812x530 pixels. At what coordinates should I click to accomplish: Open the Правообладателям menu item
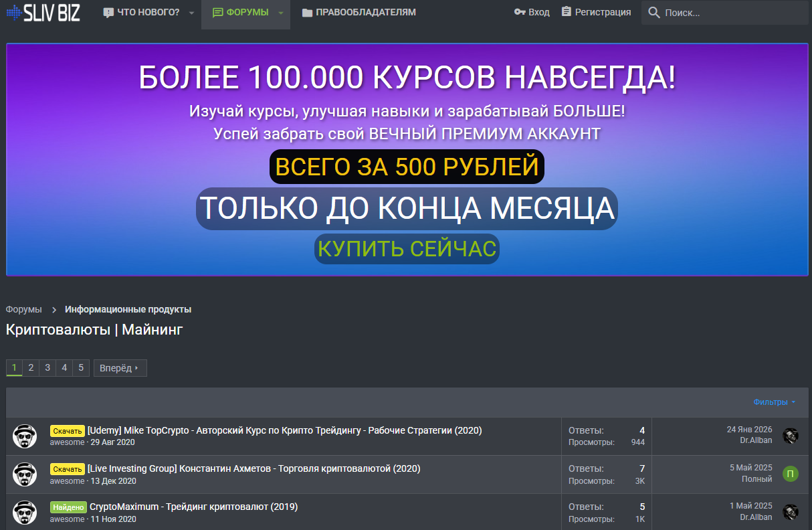(x=359, y=13)
